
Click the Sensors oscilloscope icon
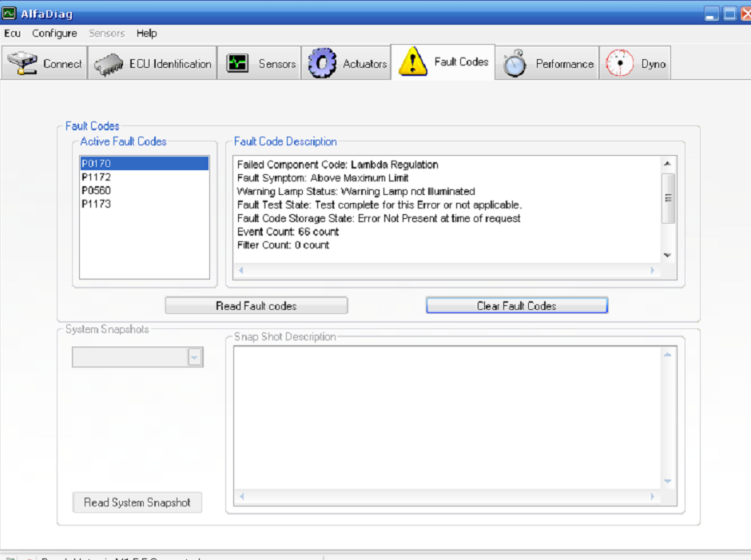(x=237, y=63)
